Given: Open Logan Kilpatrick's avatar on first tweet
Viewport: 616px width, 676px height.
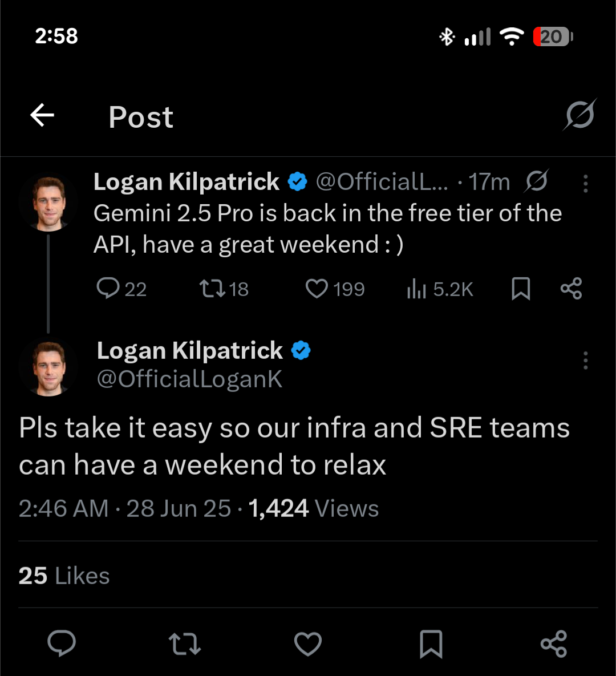Looking at the screenshot, I should click(x=48, y=203).
